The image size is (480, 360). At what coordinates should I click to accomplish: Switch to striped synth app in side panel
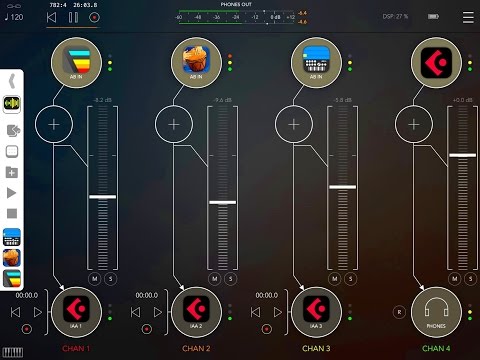click(x=12, y=278)
